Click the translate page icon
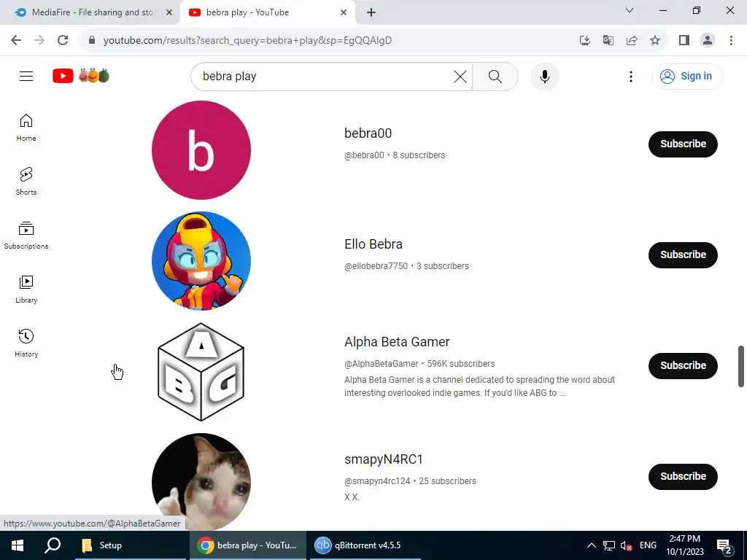The image size is (747, 560). point(608,40)
